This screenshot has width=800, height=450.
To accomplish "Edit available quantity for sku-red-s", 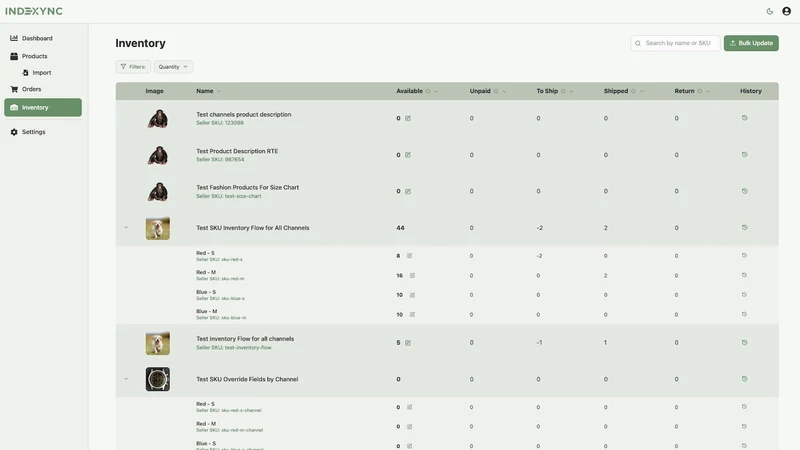I will [409, 256].
